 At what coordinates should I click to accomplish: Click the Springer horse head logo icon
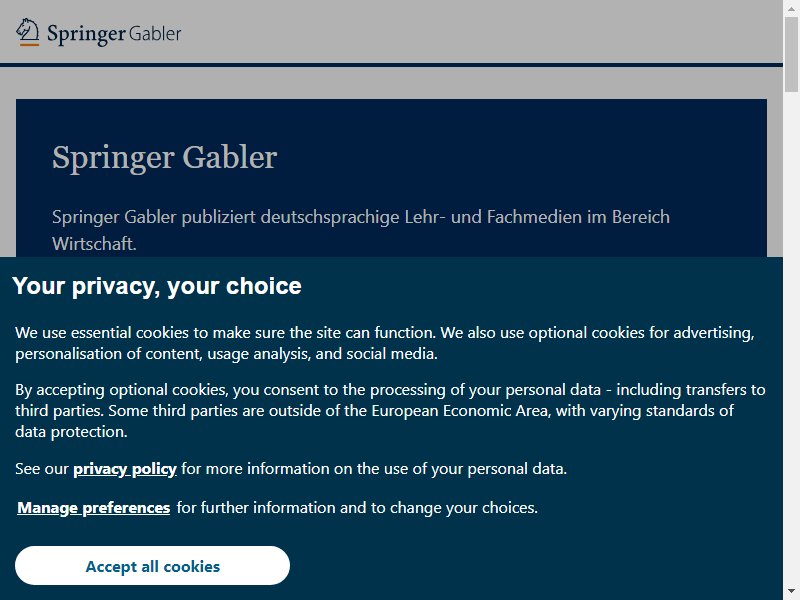(x=28, y=30)
